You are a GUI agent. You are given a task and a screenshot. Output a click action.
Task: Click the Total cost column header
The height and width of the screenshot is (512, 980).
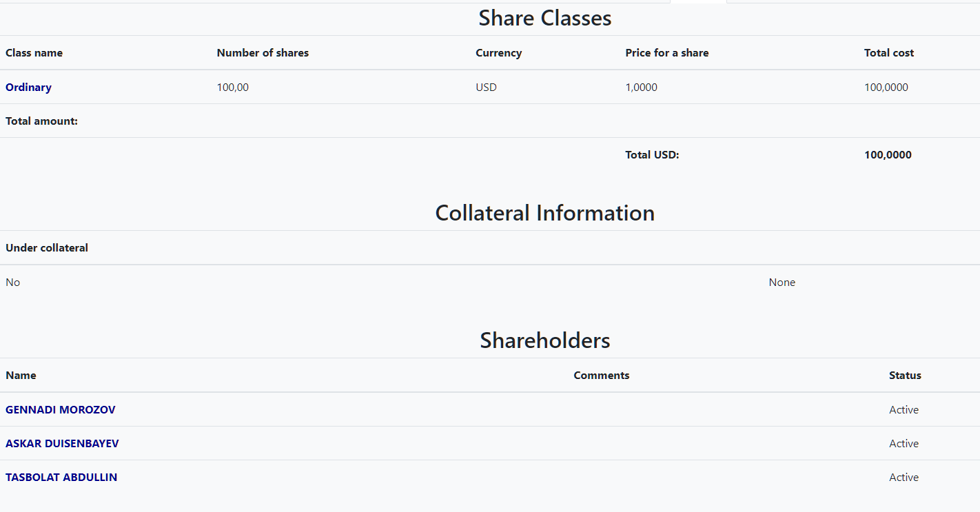pyautogui.click(x=888, y=53)
